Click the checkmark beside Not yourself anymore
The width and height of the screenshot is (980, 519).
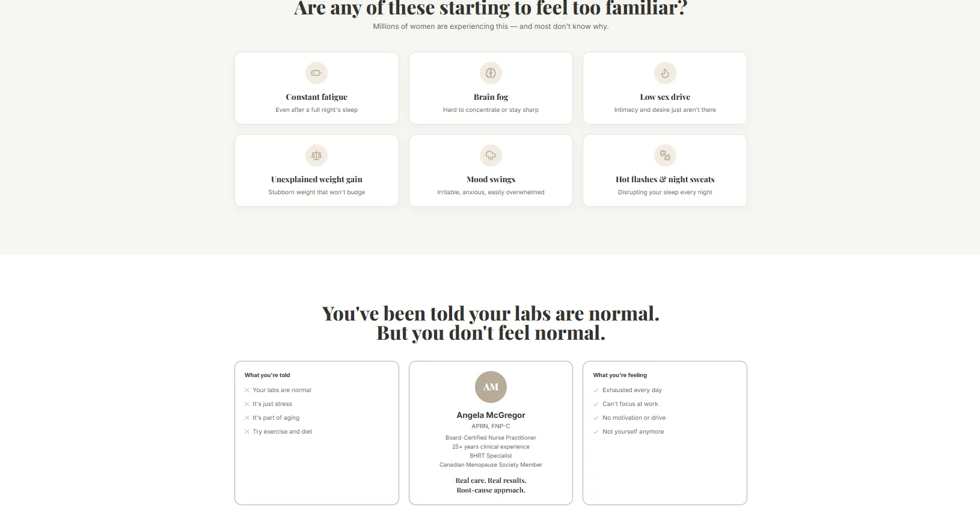pos(596,432)
